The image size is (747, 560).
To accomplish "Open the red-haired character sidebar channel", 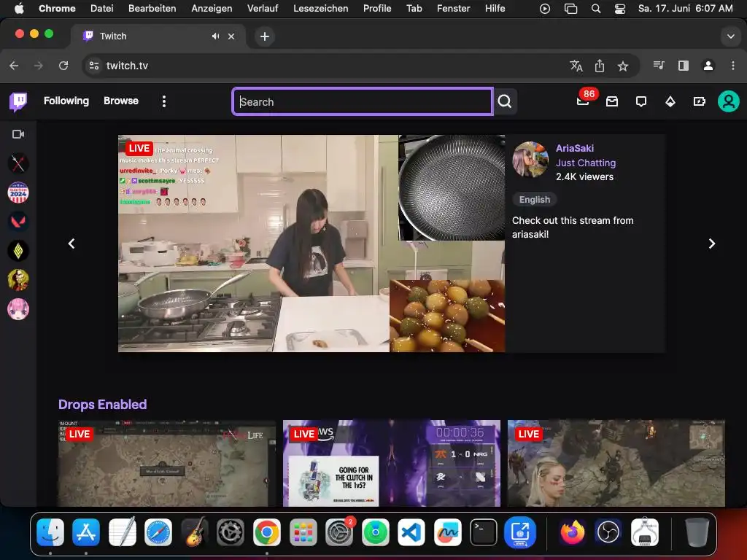I will pyautogui.click(x=18, y=280).
